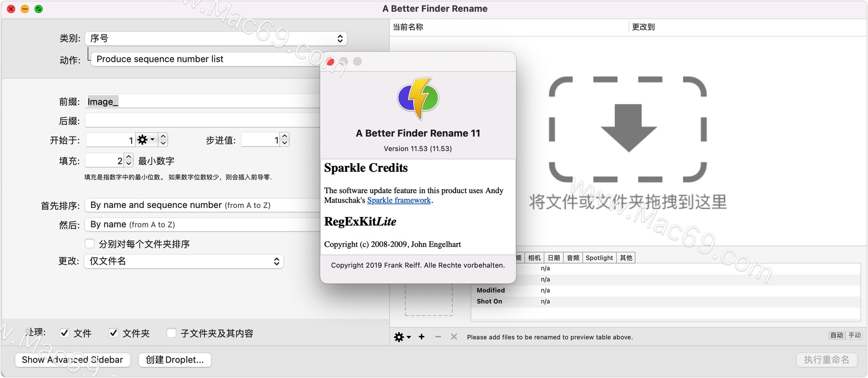The height and width of the screenshot is (378, 868).
Task: Open the 动作 dropdown Produce sequence number list
Action: [206, 59]
